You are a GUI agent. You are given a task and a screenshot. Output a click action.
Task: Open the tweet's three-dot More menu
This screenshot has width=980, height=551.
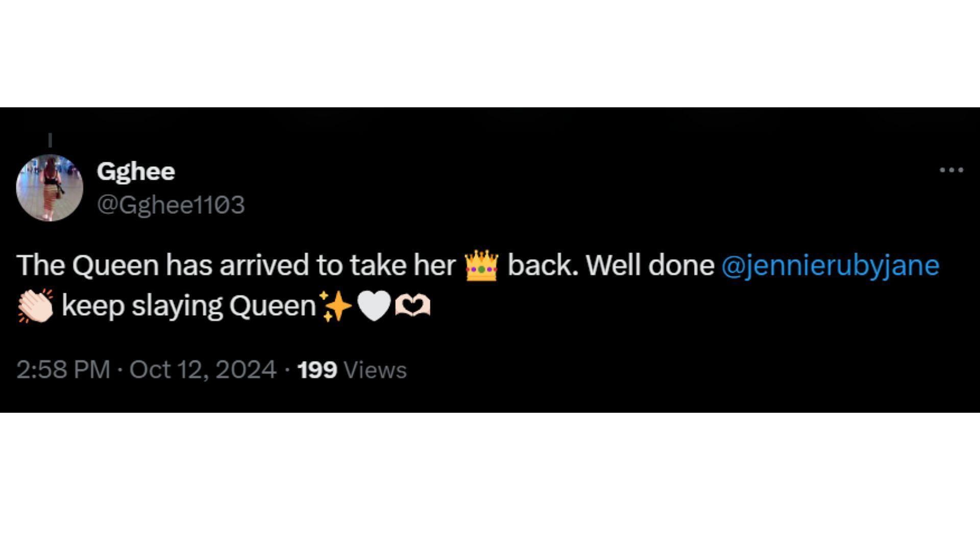(x=951, y=170)
